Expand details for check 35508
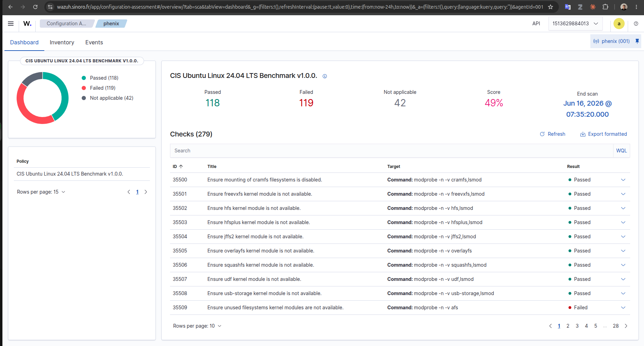The width and height of the screenshot is (644, 346). click(623, 293)
